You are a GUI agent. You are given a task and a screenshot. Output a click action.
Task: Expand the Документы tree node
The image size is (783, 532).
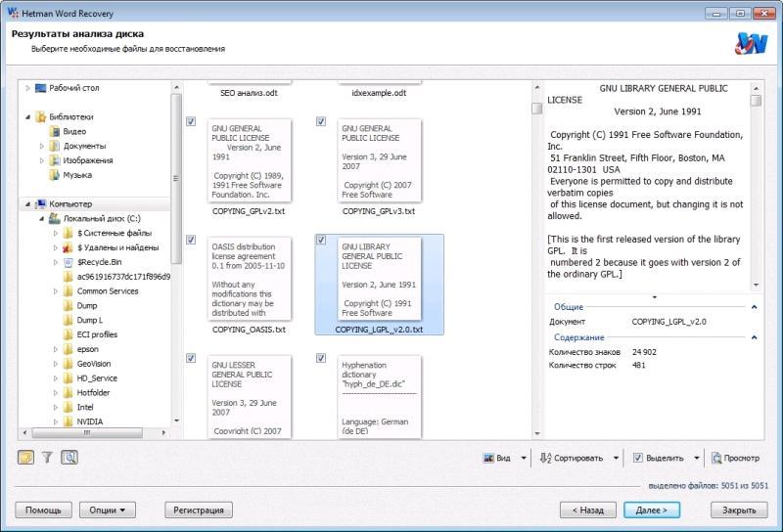click(x=42, y=146)
